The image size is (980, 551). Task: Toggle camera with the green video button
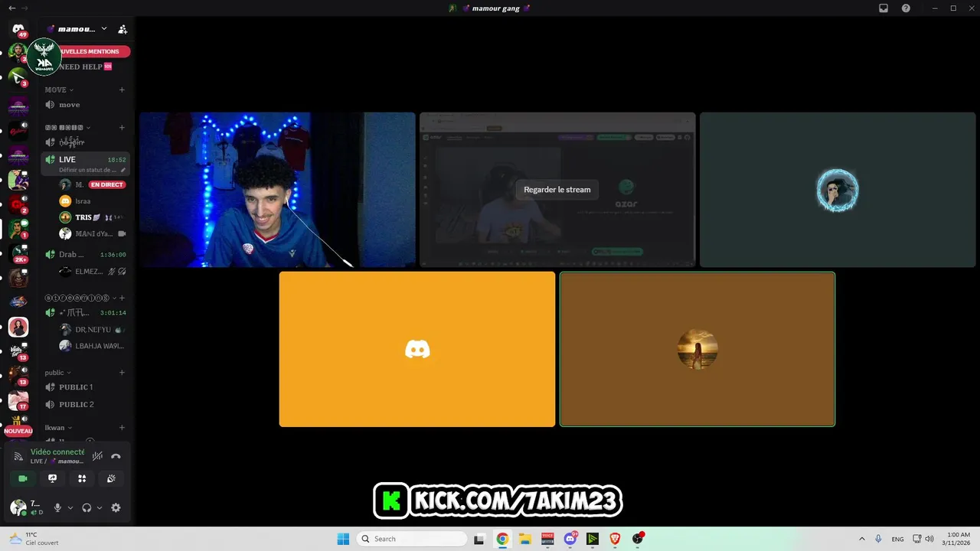click(x=23, y=478)
